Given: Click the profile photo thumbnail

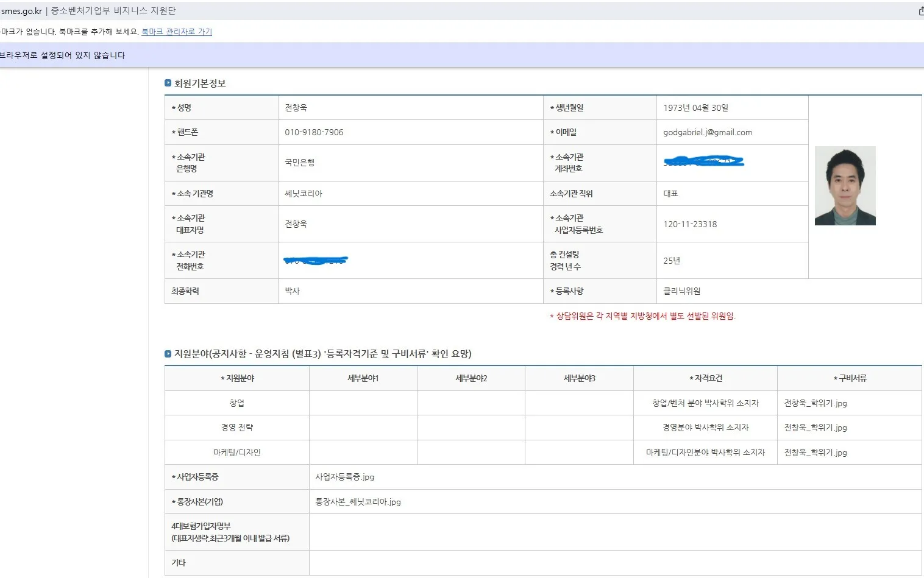Looking at the screenshot, I should pos(845,186).
